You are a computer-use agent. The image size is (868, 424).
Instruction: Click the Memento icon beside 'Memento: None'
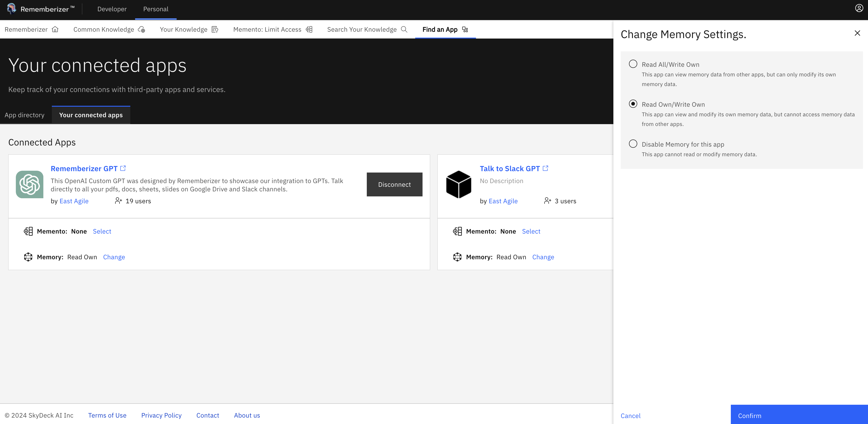(x=28, y=231)
